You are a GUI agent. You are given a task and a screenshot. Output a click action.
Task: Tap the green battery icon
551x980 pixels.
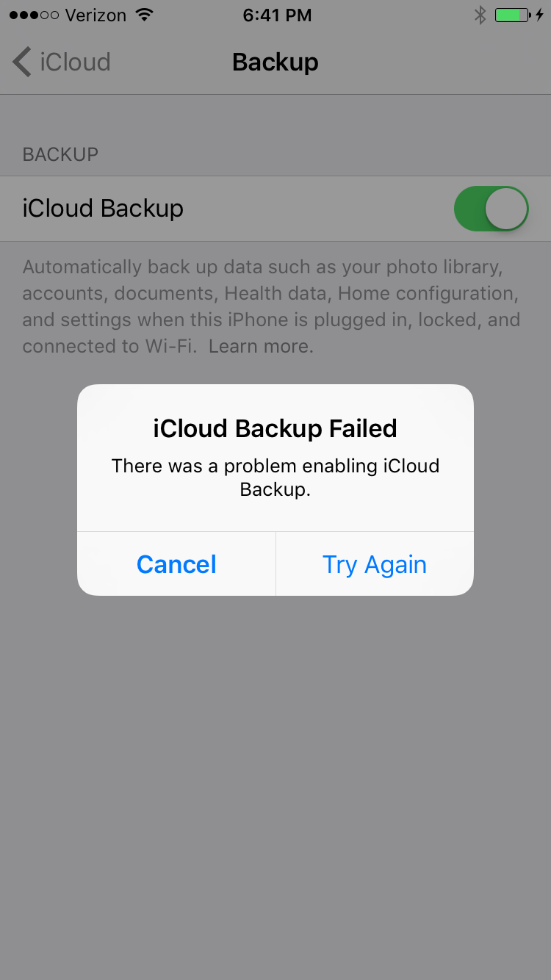(512, 15)
